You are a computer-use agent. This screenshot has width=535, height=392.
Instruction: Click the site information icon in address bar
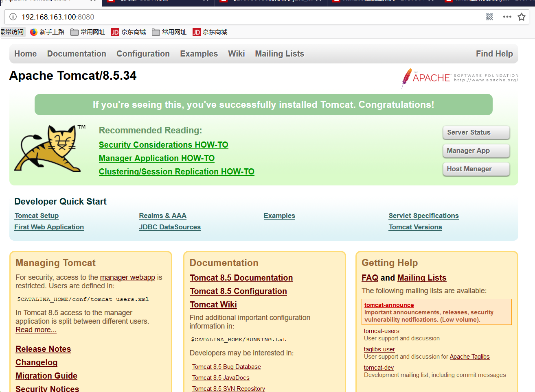13,17
